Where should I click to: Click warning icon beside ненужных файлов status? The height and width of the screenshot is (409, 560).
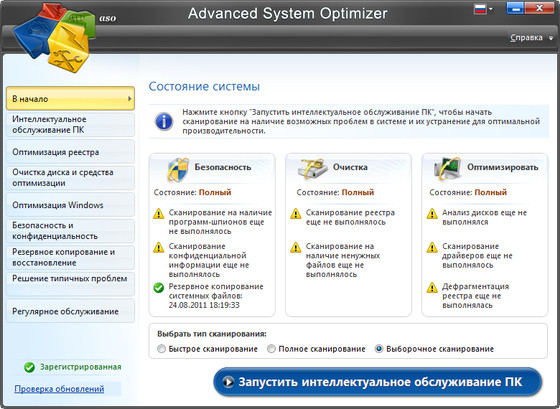tap(295, 247)
